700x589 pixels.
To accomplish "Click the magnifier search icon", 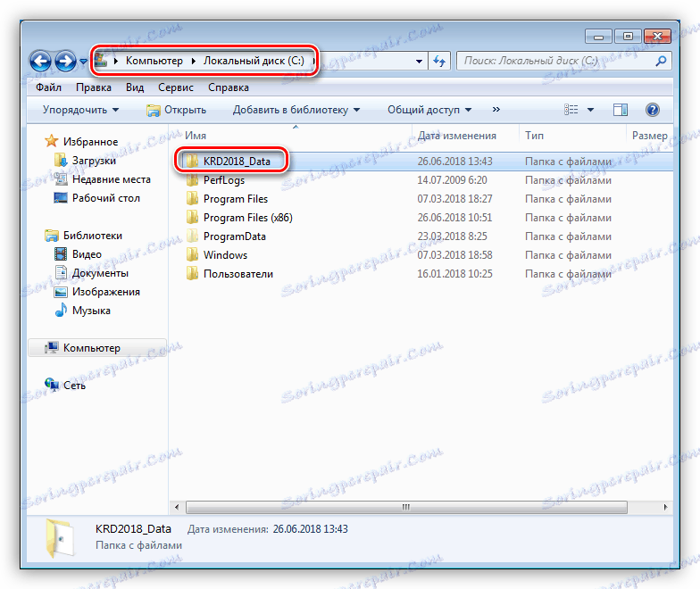I will (661, 61).
